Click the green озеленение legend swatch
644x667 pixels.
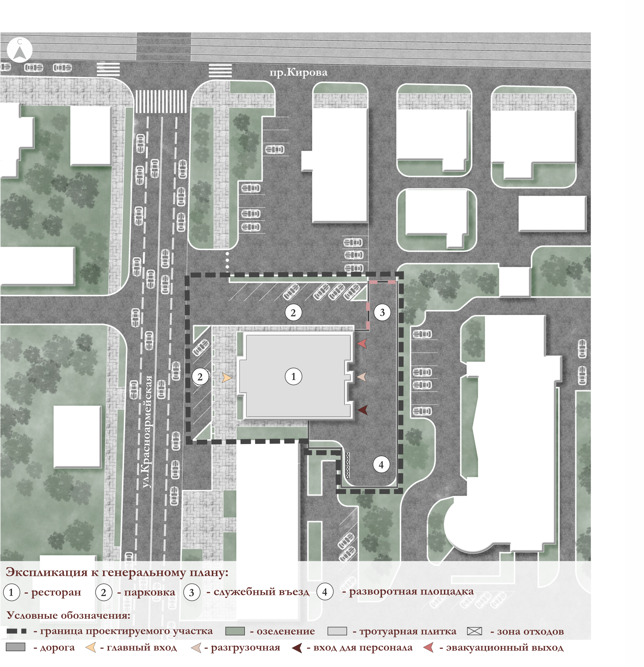tap(235, 631)
